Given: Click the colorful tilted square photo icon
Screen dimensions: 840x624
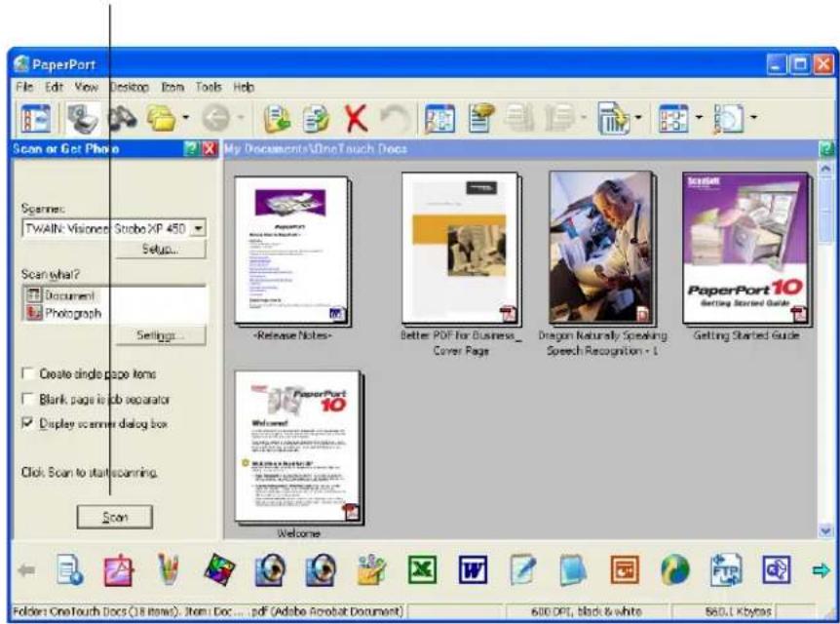Looking at the screenshot, I should [x=219, y=569].
